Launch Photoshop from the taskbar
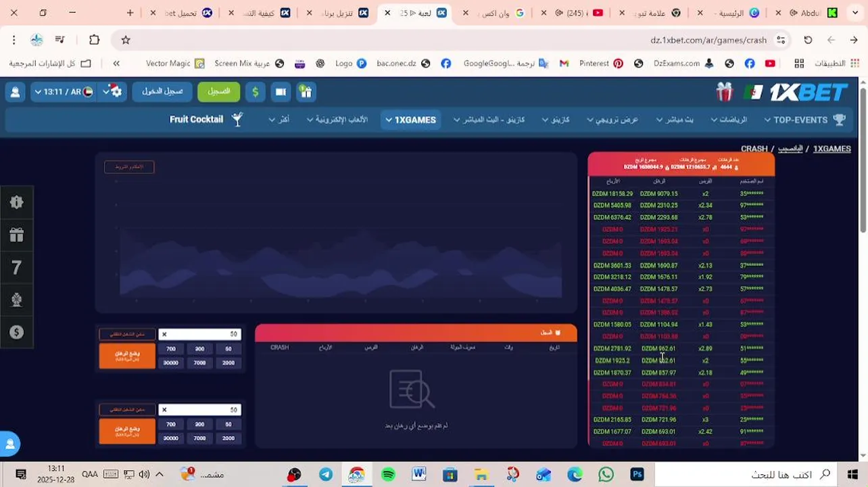868x487 pixels. coord(637,474)
